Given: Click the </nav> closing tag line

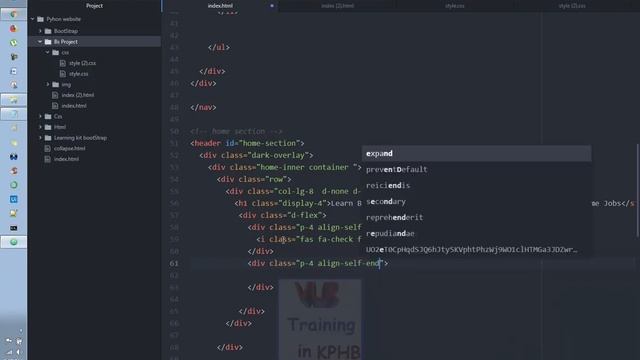Looking at the screenshot, I should click(203, 107).
